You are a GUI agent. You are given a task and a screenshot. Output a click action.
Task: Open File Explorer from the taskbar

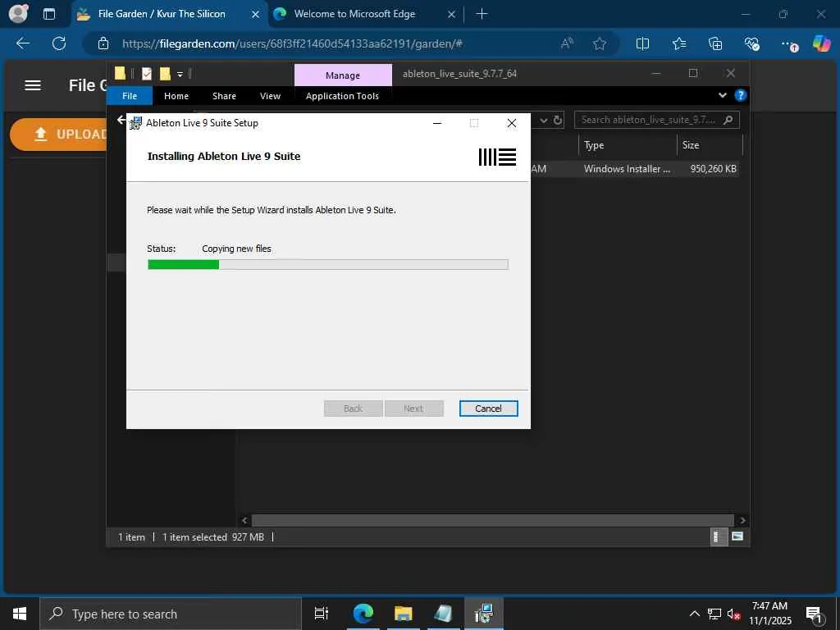403,614
